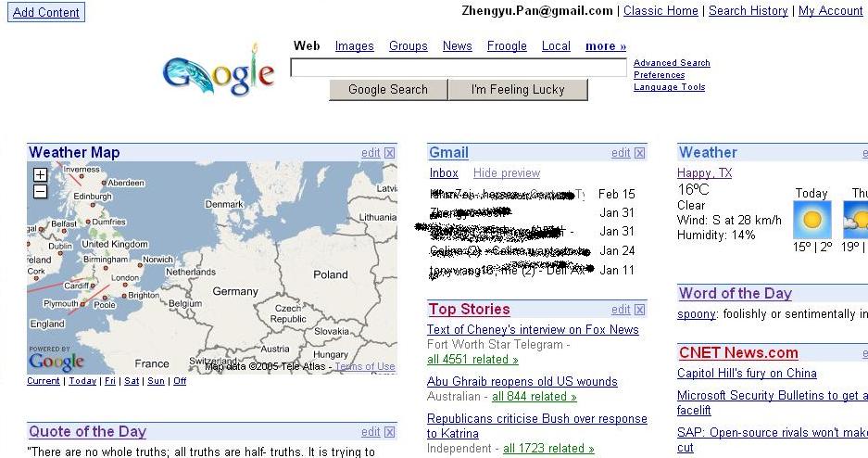Open the Gmail module title link

tap(449, 153)
